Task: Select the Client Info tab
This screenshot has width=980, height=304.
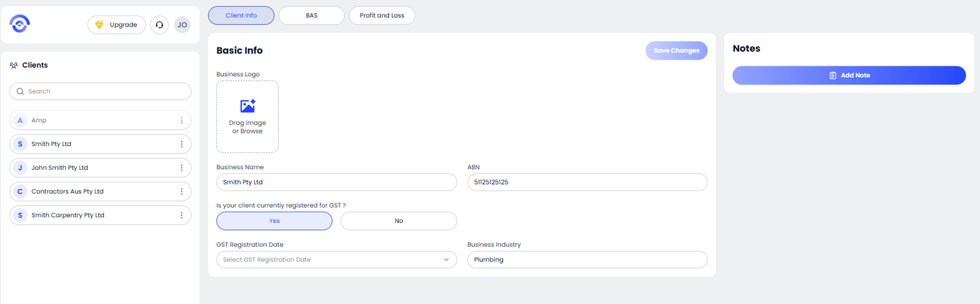Action: pos(241,15)
